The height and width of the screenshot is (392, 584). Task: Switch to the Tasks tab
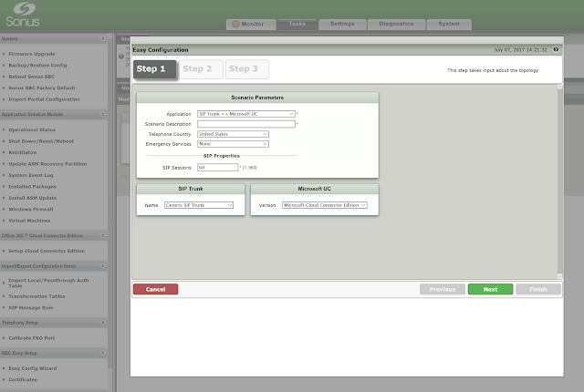[297, 24]
